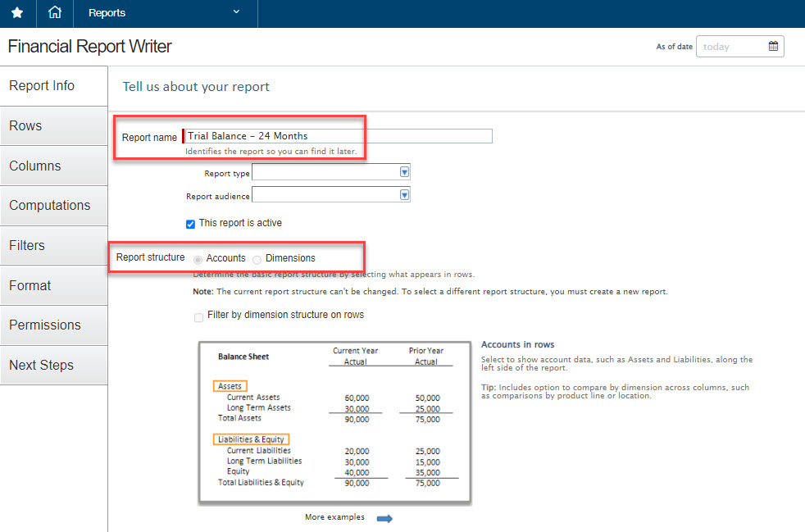The width and height of the screenshot is (805, 532).
Task: Open the Report type dropdown
Action: click(404, 172)
